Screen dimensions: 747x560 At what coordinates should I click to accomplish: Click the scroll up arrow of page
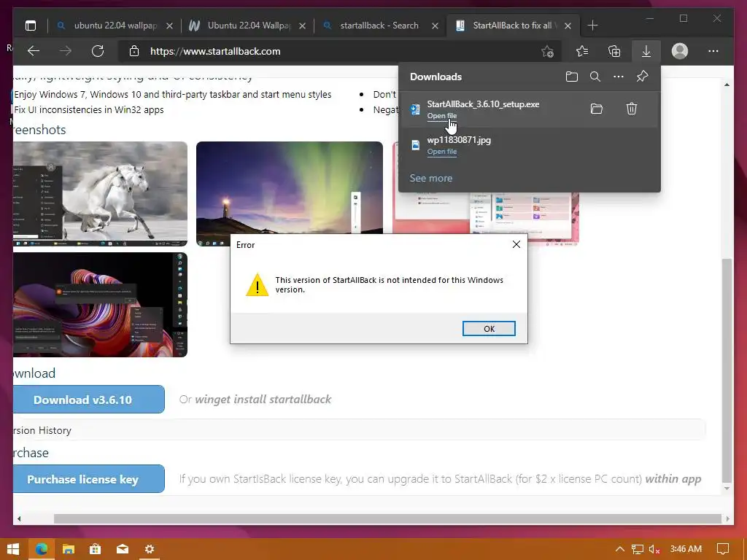pyautogui.click(x=727, y=85)
